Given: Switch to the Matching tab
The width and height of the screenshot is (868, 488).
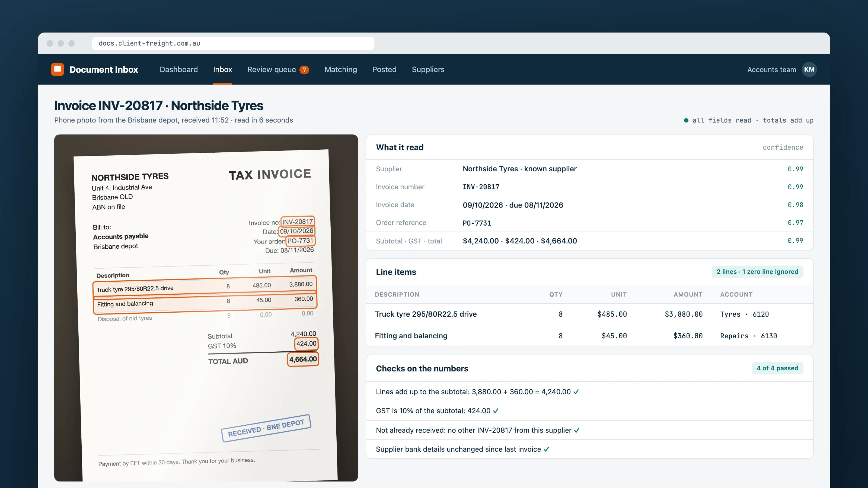Looking at the screenshot, I should (341, 69).
